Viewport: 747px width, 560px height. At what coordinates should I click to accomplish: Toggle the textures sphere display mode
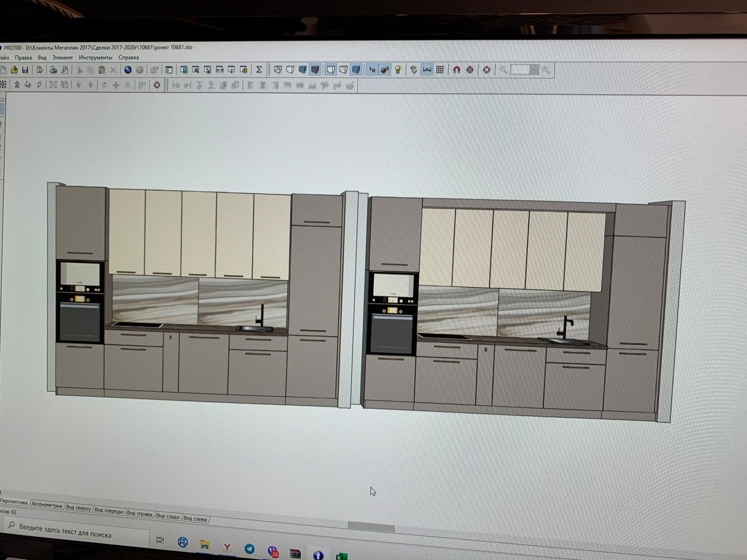click(385, 70)
